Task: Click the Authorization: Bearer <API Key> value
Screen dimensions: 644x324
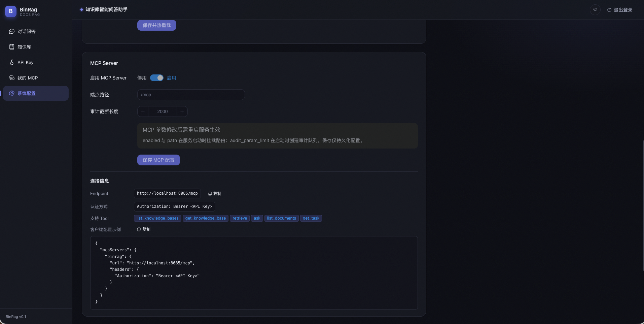Action: (x=175, y=206)
